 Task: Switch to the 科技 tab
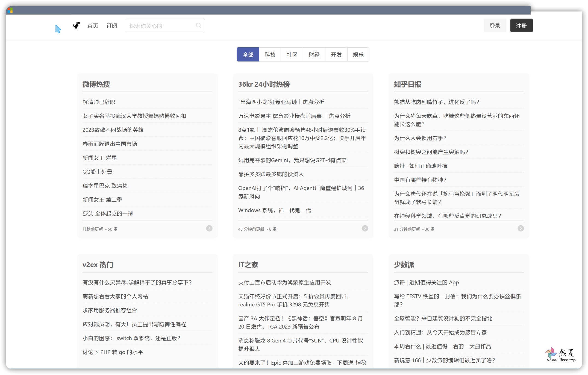click(x=270, y=55)
